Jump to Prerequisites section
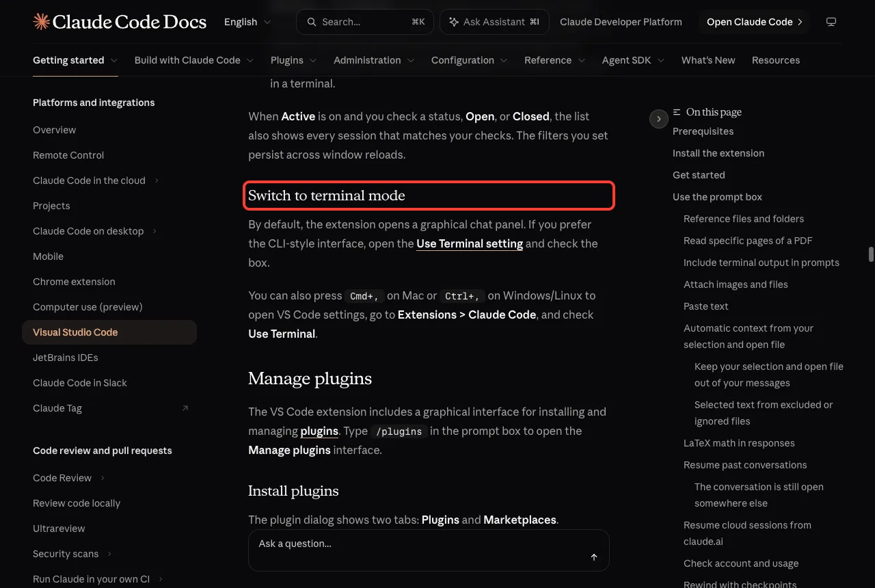The width and height of the screenshot is (875, 588). (703, 131)
